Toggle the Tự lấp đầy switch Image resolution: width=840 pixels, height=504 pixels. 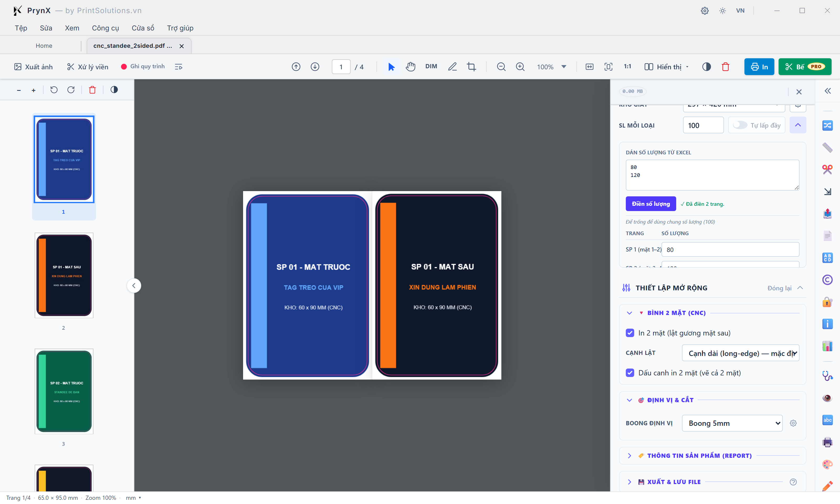pos(740,125)
